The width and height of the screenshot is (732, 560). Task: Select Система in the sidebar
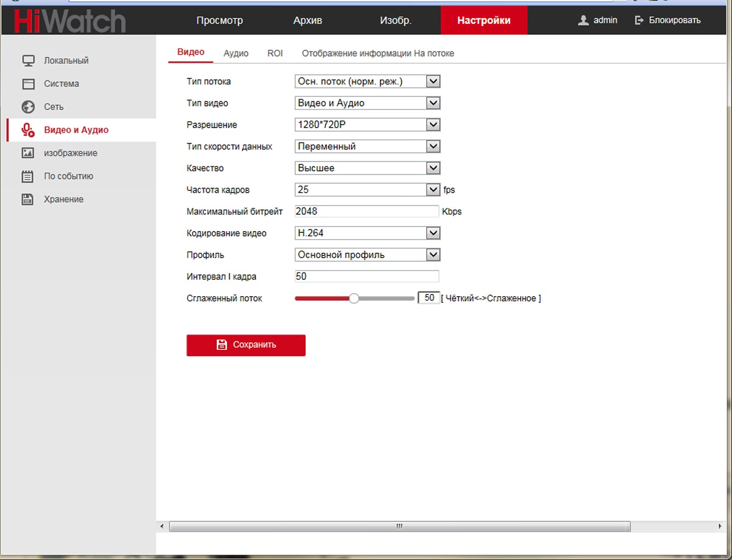[x=62, y=84]
